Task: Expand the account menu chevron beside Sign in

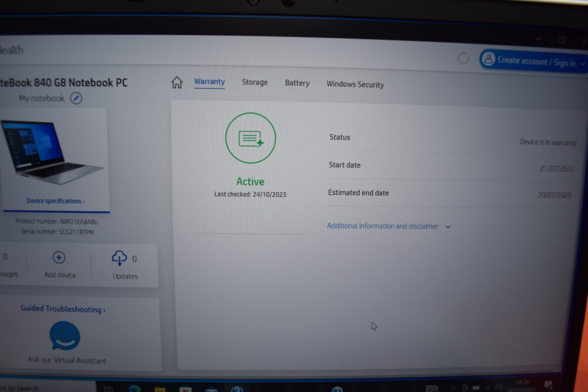Action: point(582,63)
